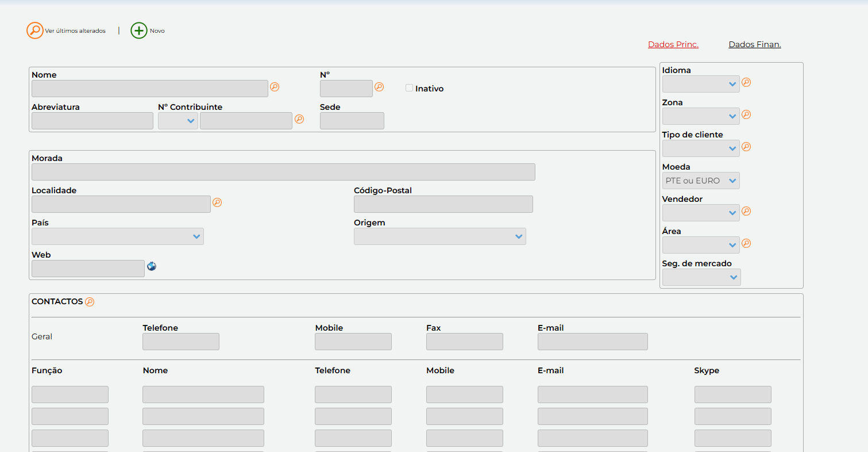
Task: Click the first contact row Telefone field
Action: click(353, 394)
